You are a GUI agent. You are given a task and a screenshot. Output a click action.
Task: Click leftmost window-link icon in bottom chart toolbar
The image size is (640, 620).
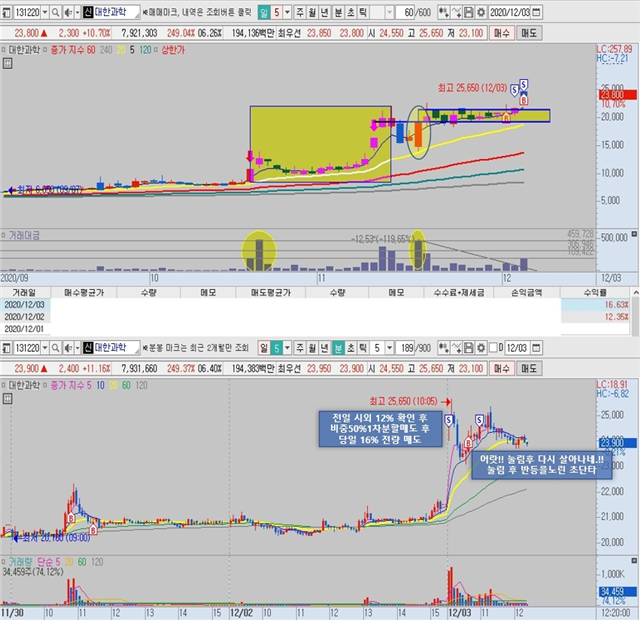7,348
